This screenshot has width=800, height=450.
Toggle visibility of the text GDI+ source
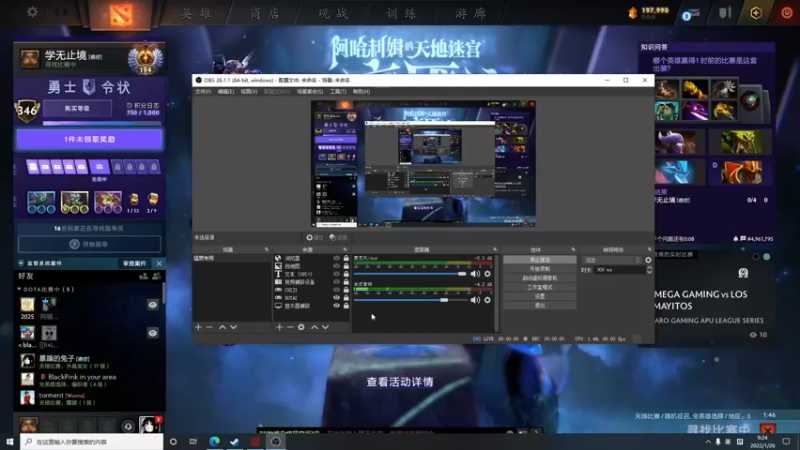tap(336, 274)
